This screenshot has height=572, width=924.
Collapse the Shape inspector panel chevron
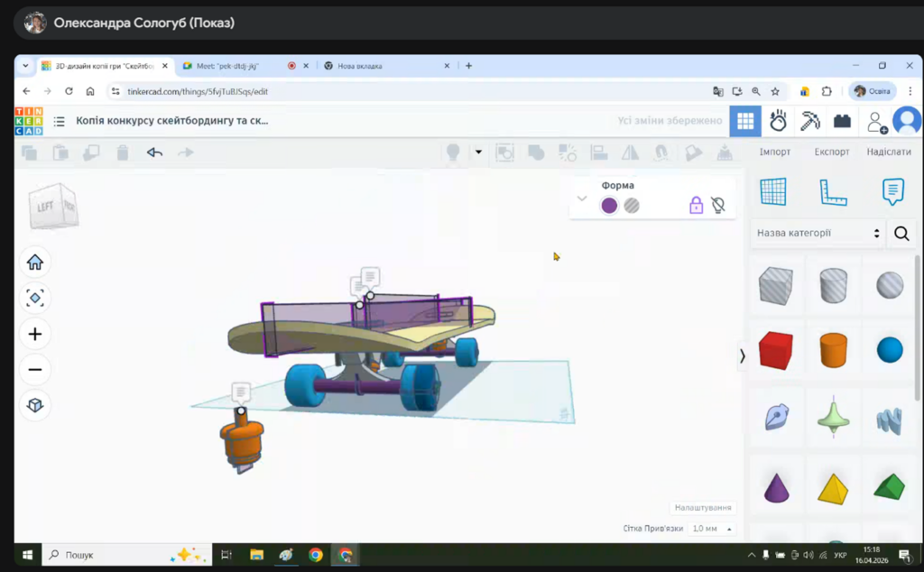[582, 198]
